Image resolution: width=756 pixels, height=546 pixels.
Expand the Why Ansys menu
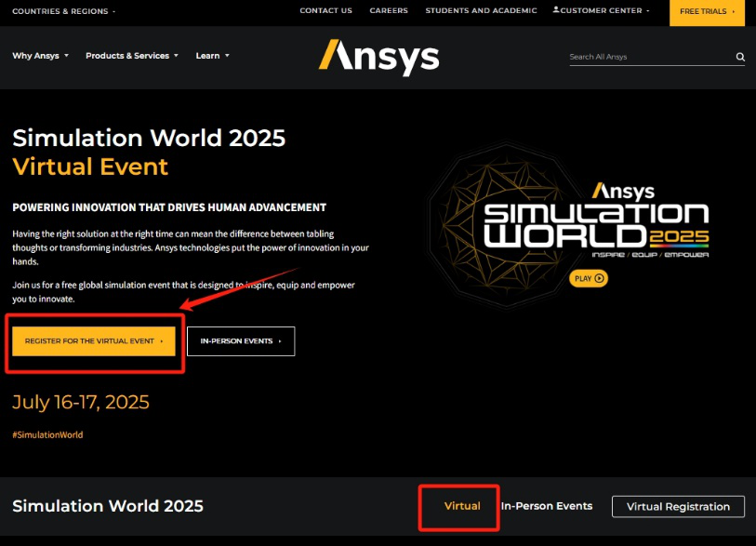coord(41,56)
